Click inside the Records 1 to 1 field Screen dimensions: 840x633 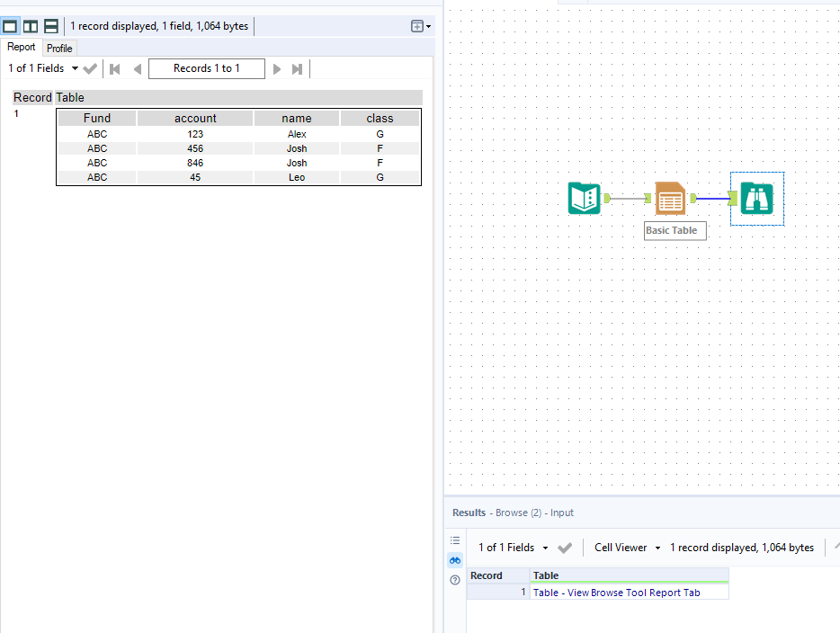click(207, 67)
